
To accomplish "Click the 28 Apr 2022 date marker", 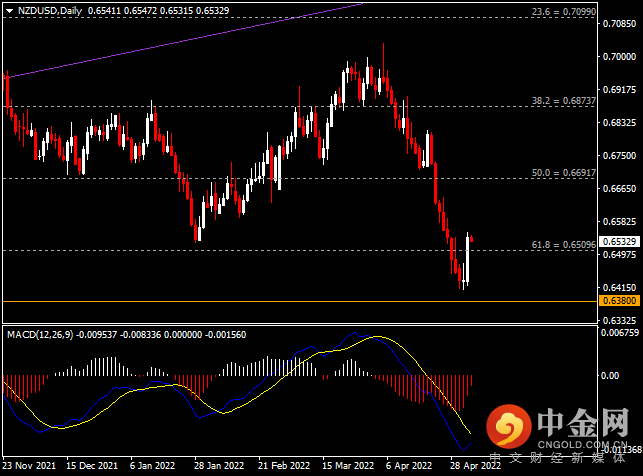I will (475, 466).
